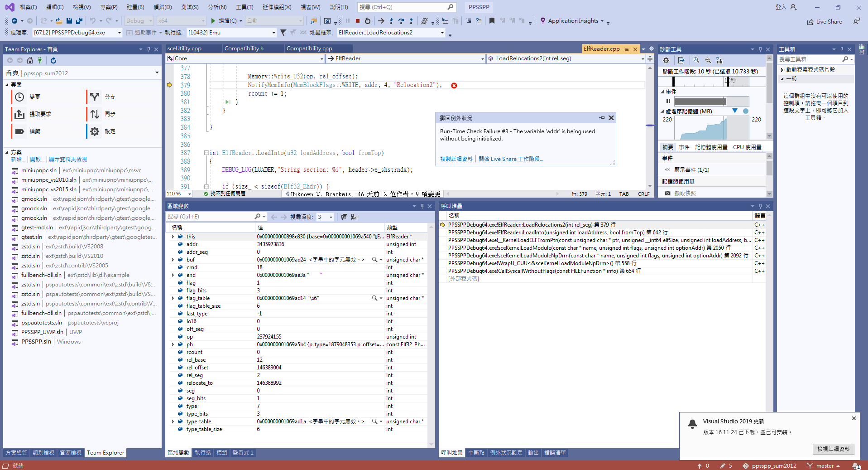Open the Core scope dropdown in editor
The width and height of the screenshot is (868, 470).
click(322, 58)
